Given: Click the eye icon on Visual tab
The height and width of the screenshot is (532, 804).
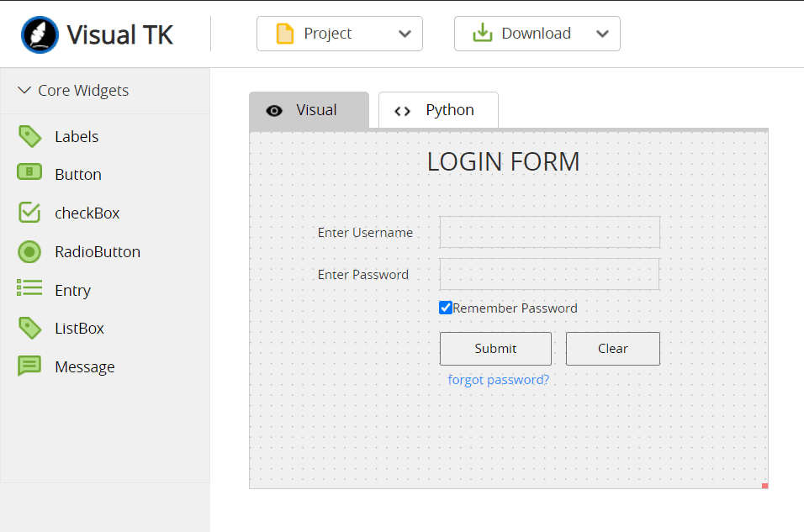Looking at the screenshot, I should coord(273,109).
